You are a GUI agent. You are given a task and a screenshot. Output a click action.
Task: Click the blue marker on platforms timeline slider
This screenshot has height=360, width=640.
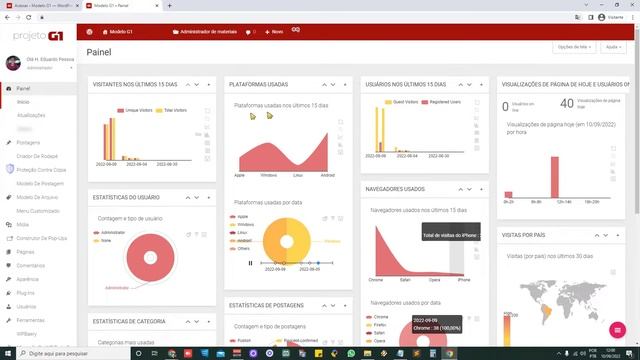point(318,263)
